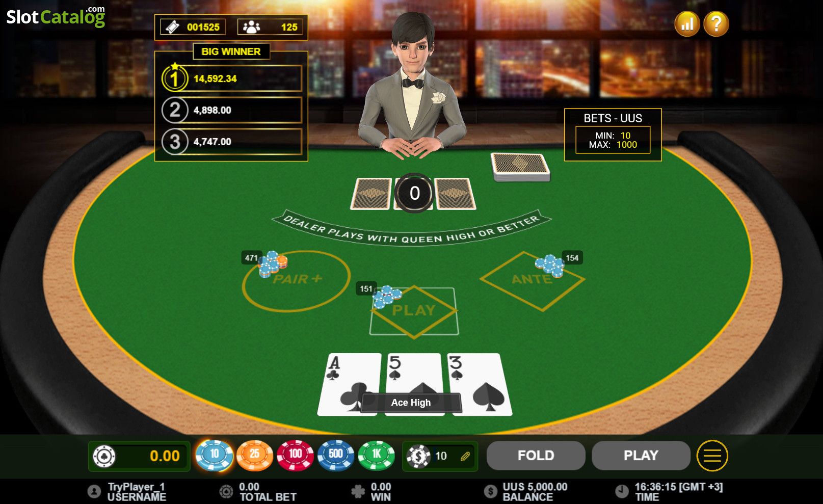
Task: Open the help question mark icon
Action: [x=716, y=23]
